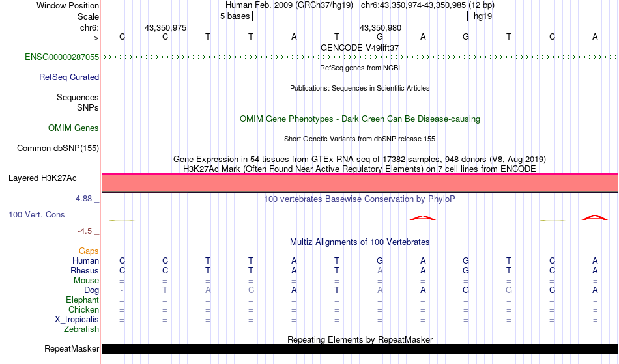
Task: Click the black RepeatMasker element bar
Action: point(360,348)
